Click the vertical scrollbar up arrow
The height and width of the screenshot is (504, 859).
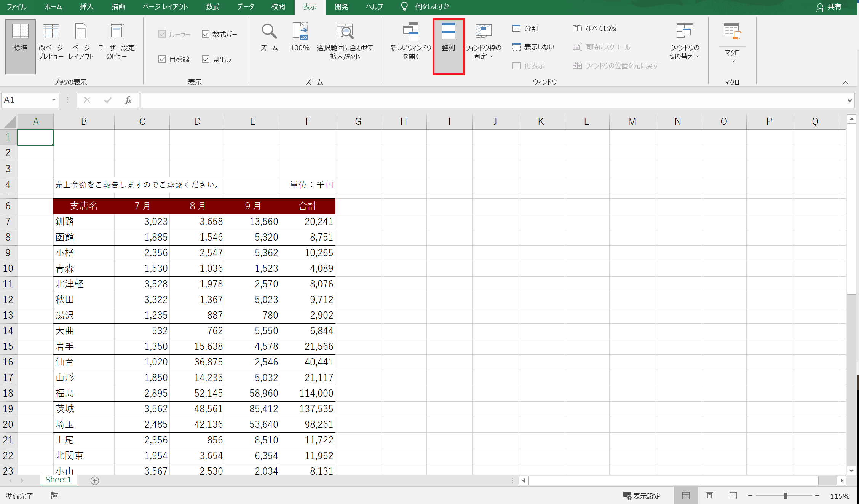[851, 119]
